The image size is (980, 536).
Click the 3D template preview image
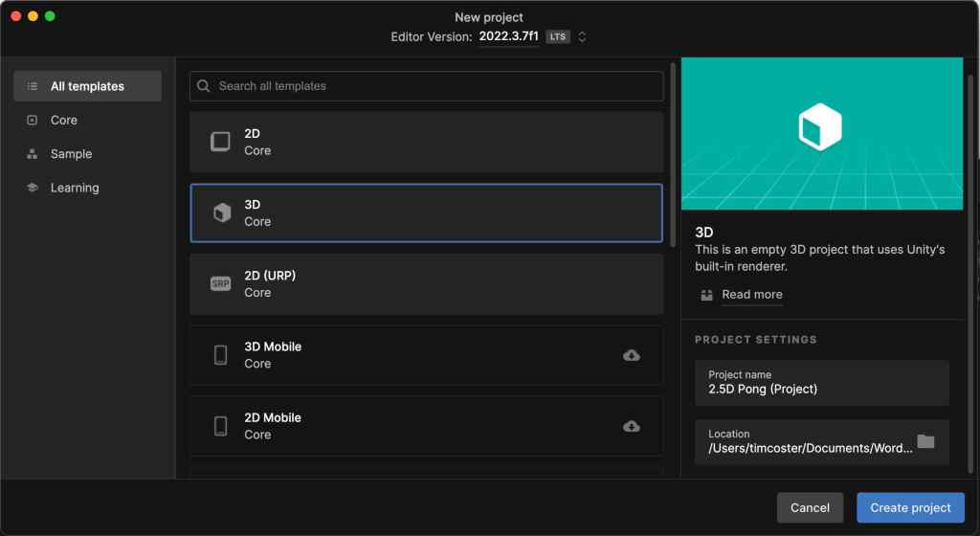point(821,133)
